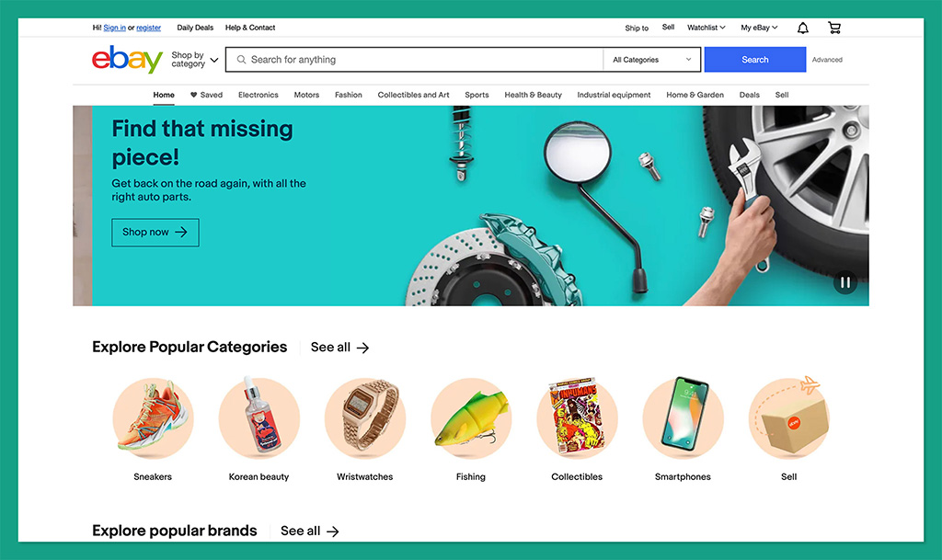Click the Sell shipping box icon
This screenshot has height=560, width=942.
tap(788, 418)
